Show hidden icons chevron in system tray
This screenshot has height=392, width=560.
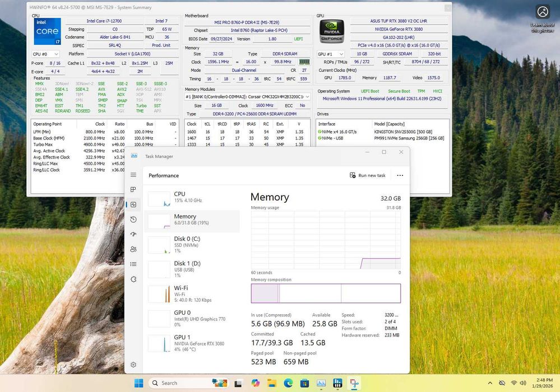pos(490,383)
